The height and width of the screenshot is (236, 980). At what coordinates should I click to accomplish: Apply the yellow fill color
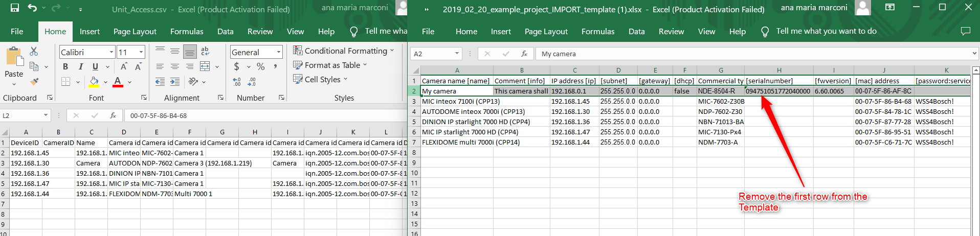click(x=94, y=82)
